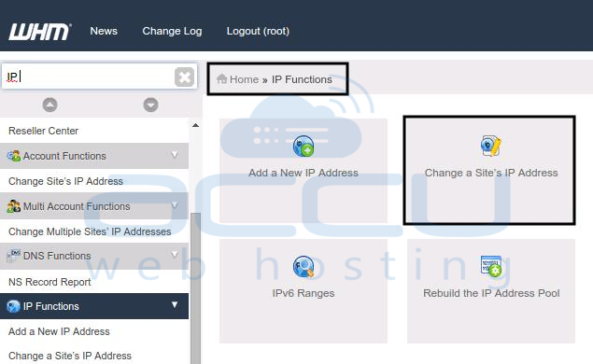Viewport: 593px width, 364px height.
Task: Click the Rebuild the IP Address Pool icon
Action: (x=491, y=266)
